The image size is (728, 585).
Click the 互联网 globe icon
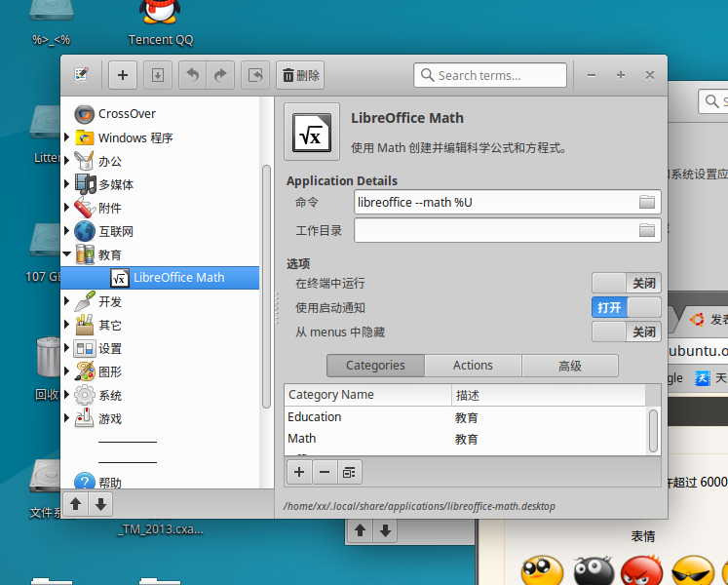(x=85, y=231)
